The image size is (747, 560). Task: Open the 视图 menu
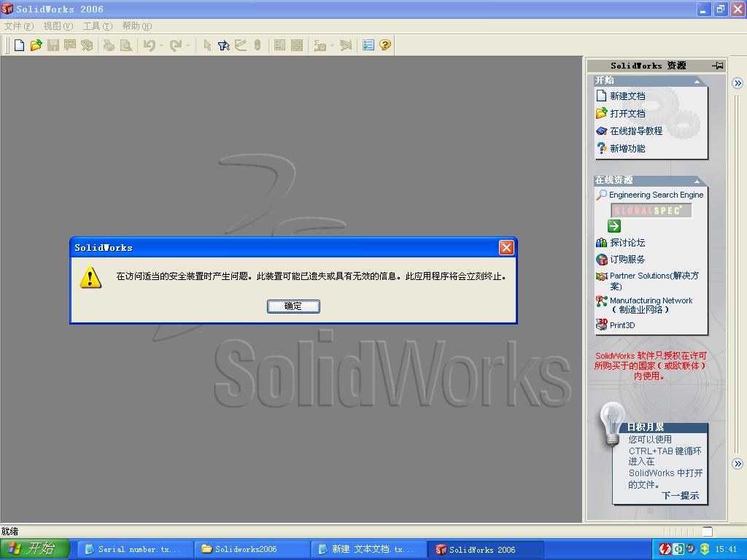[58, 26]
